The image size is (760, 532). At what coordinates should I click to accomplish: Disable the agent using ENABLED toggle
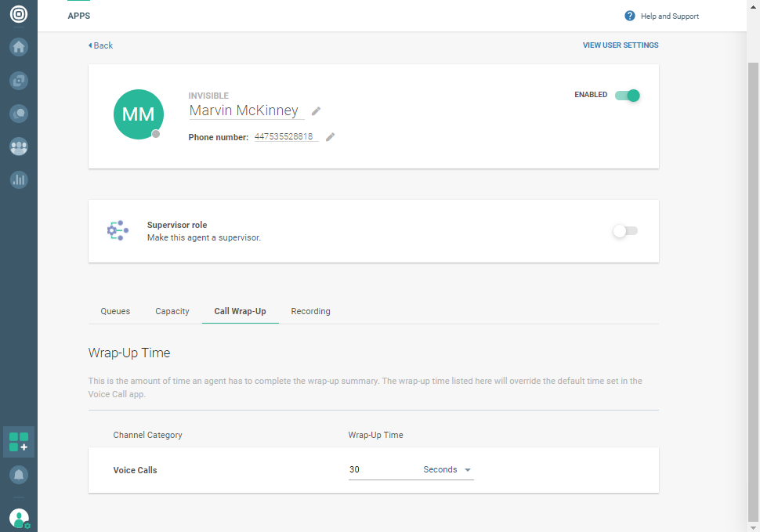point(627,96)
